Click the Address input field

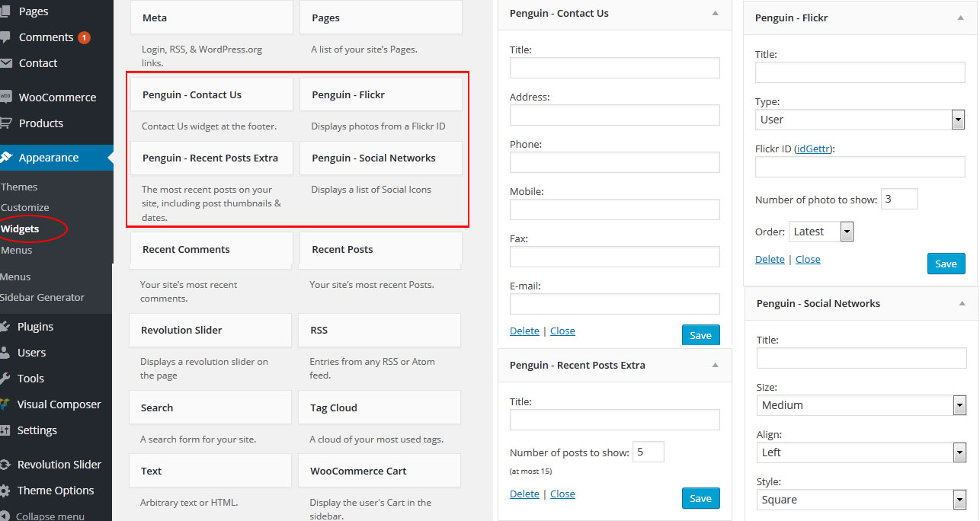click(x=614, y=115)
